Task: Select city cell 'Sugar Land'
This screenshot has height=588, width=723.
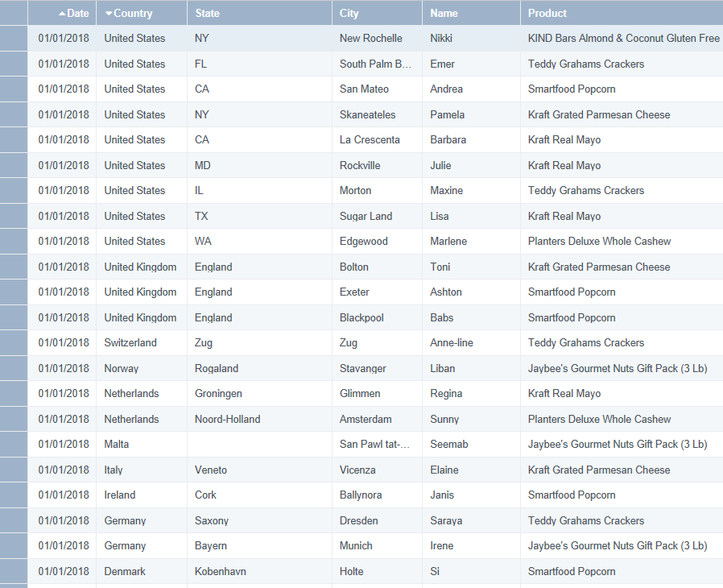Action: [377, 216]
